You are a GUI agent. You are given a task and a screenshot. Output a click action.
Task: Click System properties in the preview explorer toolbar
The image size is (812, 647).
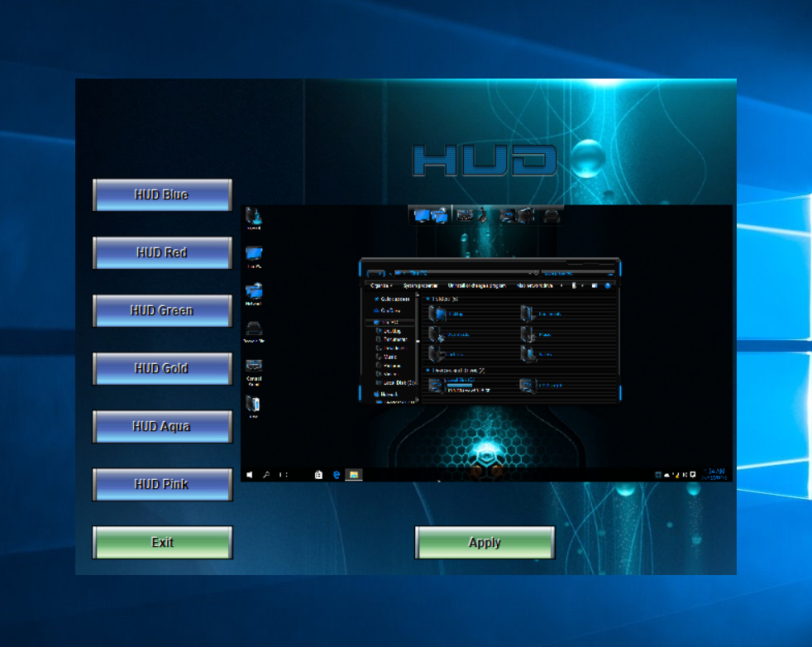pos(420,285)
